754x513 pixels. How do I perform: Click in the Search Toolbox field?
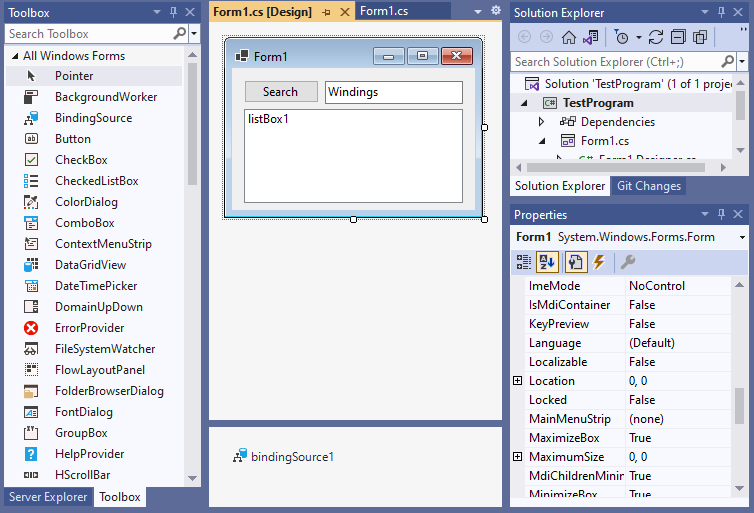tap(89, 34)
